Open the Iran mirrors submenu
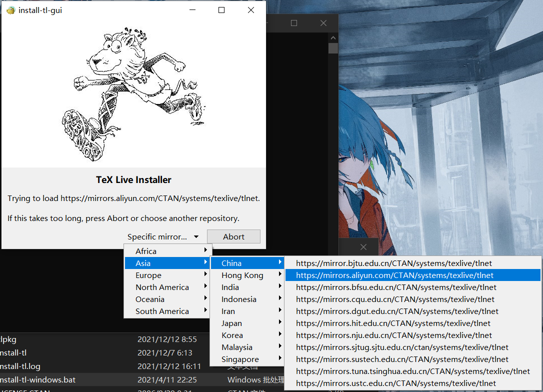 (247, 311)
